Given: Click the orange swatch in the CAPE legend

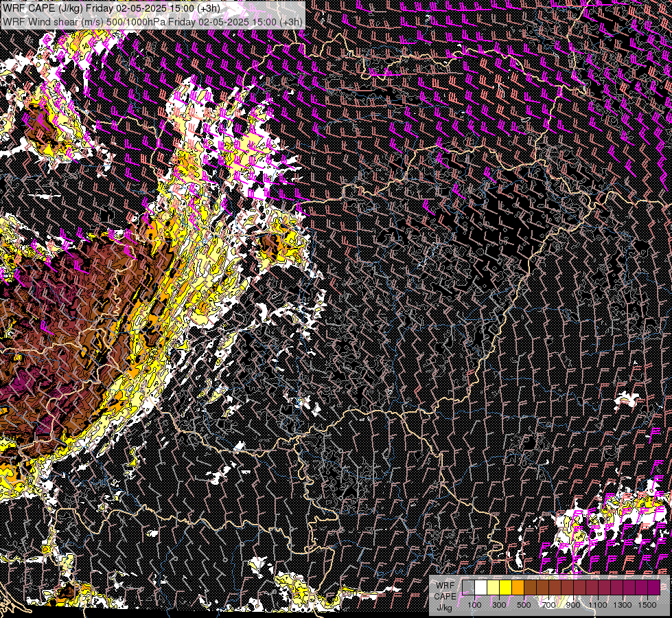Looking at the screenshot, I should 518,588.
